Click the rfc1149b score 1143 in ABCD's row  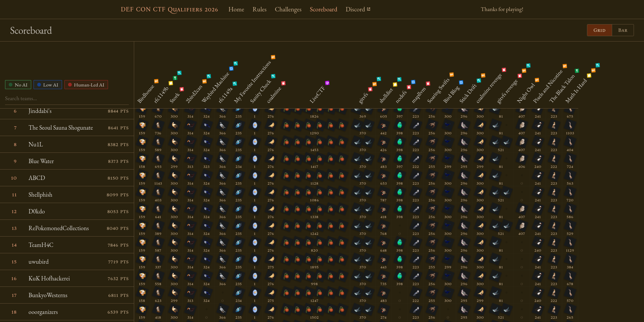pos(158,184)
